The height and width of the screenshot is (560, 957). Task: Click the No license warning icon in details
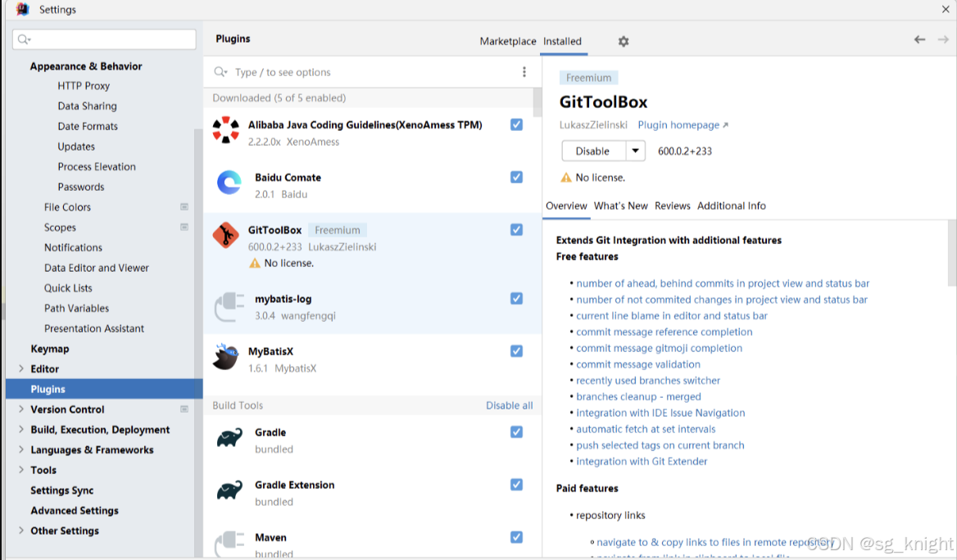click(x=566, y=178)
